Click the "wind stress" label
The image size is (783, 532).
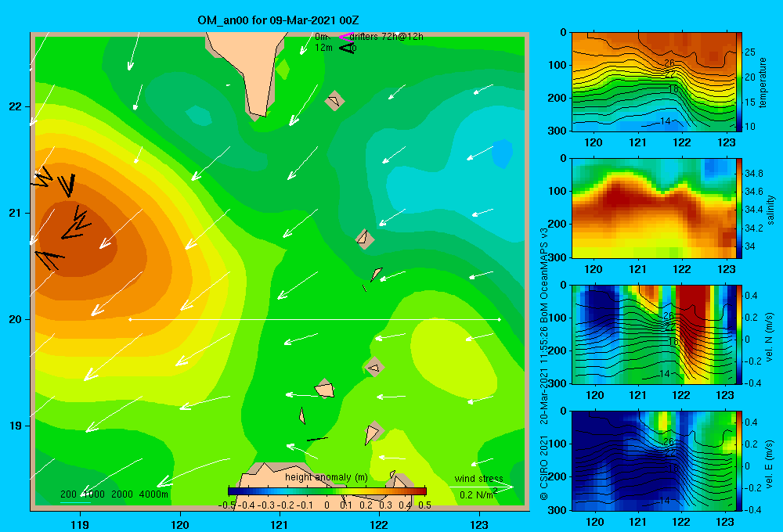coord(479,478)
